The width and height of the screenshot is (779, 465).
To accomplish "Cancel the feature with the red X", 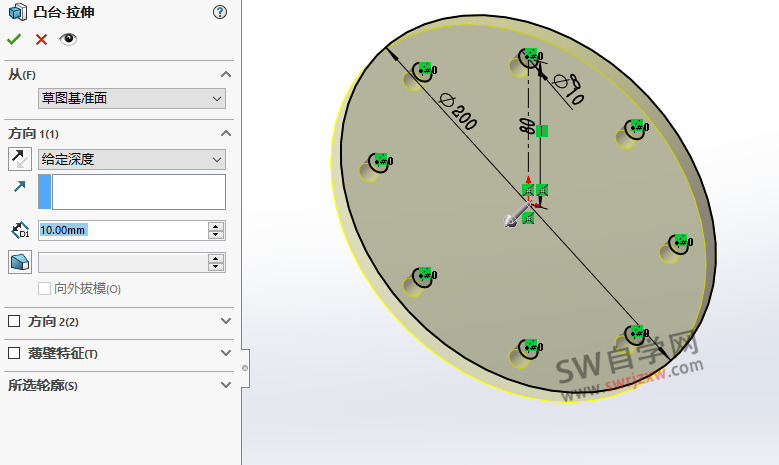I will [x=41, y=39].
